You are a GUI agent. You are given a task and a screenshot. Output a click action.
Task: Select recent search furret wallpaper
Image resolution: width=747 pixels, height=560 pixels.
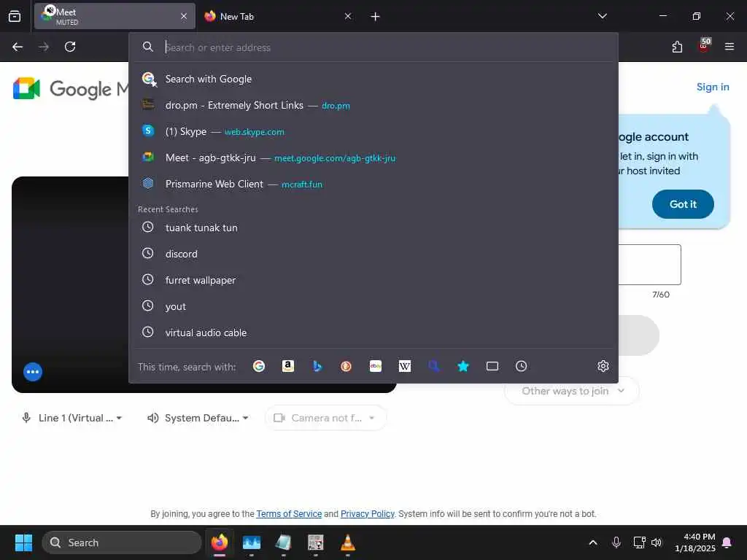click(373, 280)
